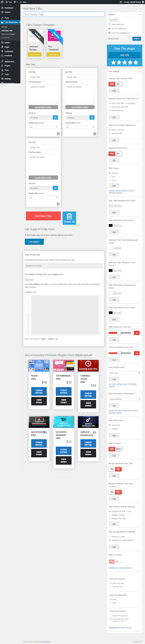This screenshot has width=145, height=644.
Task: Click the red Add New Tabs button
Action: coord(43,216)
